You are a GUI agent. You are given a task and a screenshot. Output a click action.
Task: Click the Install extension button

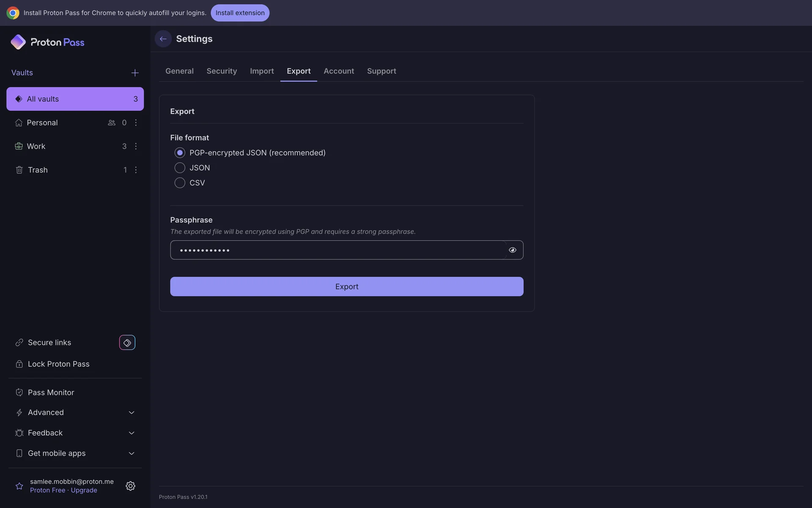click(240, 13)
